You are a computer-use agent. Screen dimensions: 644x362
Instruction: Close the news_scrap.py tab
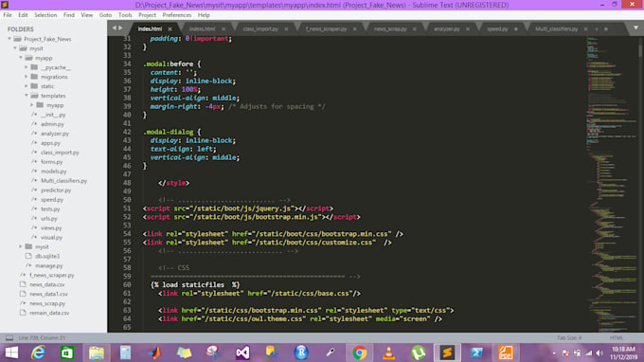point(415,28)
